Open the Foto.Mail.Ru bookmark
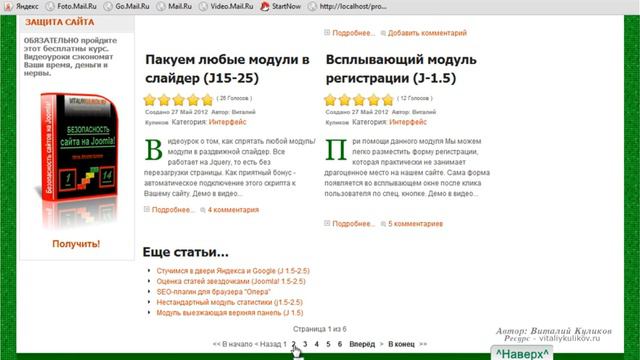The image size is (640, 360). (x=71, y=6)
